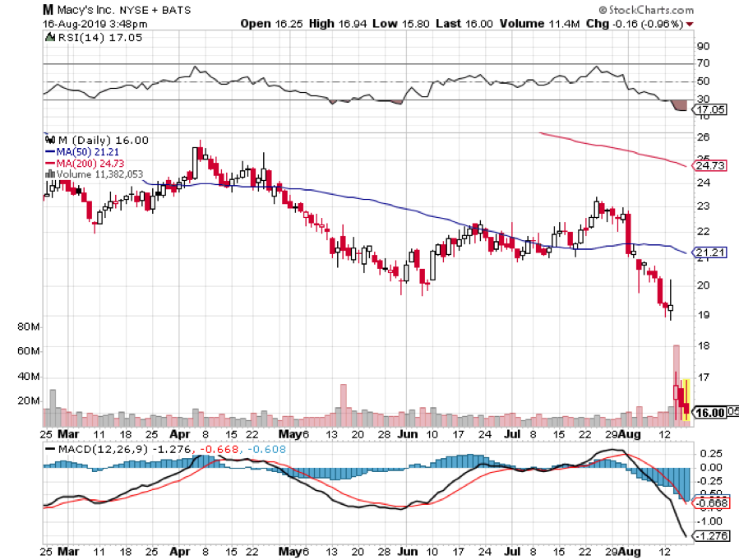This screenshot has height=560, width=739.
Task: Click the 21.21 MA(50) price tag
Action: tap(710, 252)
